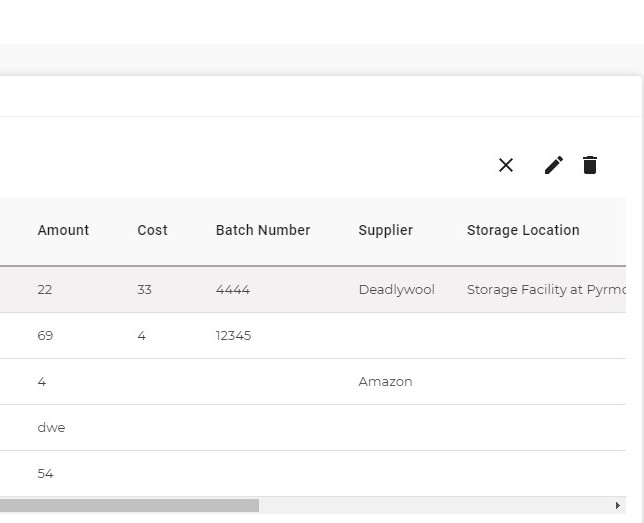The height and width of the screenshot is (523, 644).
Task: Sort by the Amount column header
Action: (63, 230)
